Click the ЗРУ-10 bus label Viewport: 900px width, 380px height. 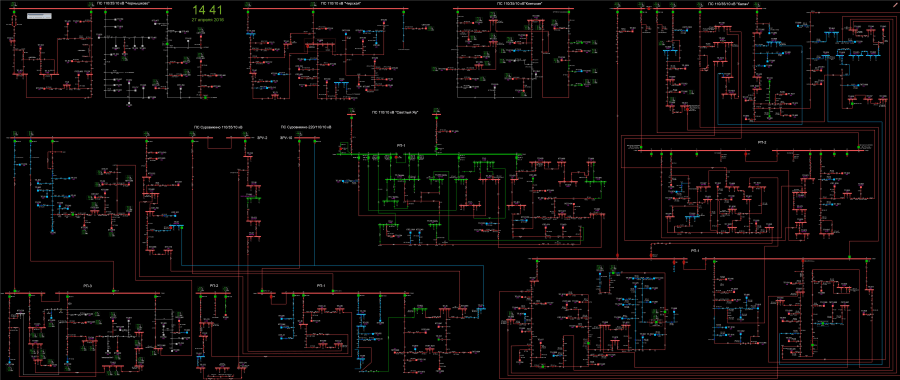tap(286, 138)
